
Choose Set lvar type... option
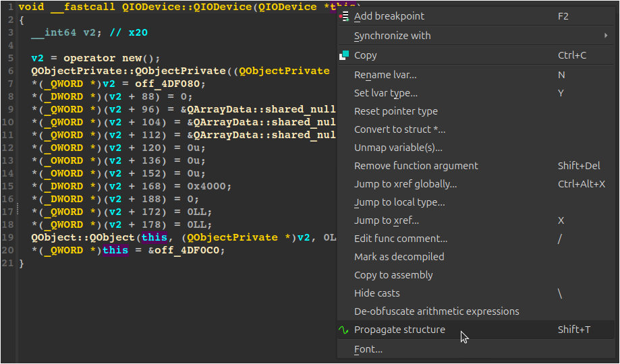(x=385, y=93)
